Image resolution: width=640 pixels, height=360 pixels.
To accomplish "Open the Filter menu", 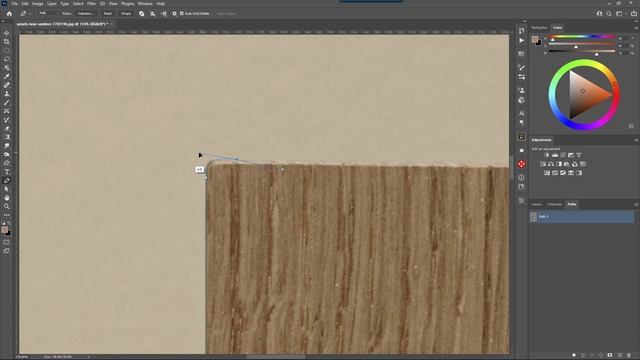I will point(91,4).
